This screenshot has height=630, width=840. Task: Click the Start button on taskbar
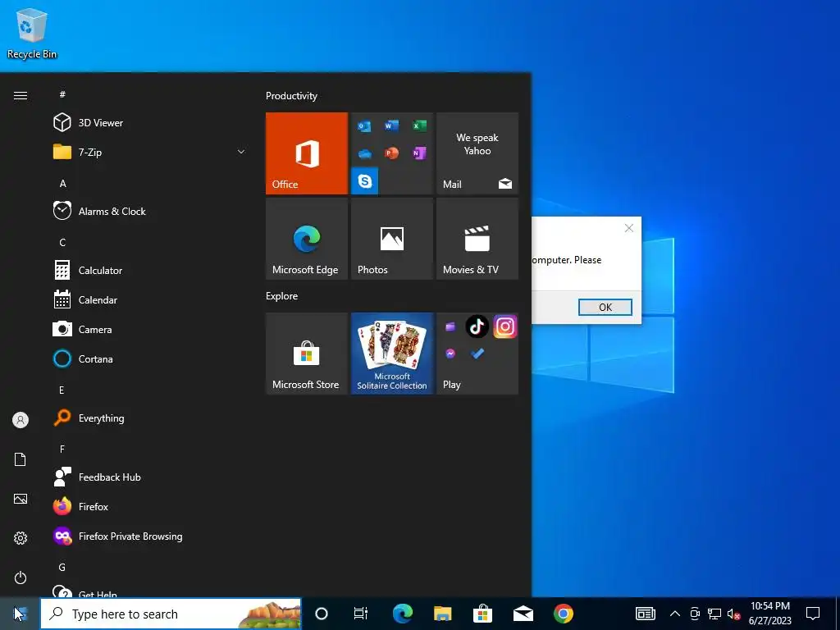(21, 614)
